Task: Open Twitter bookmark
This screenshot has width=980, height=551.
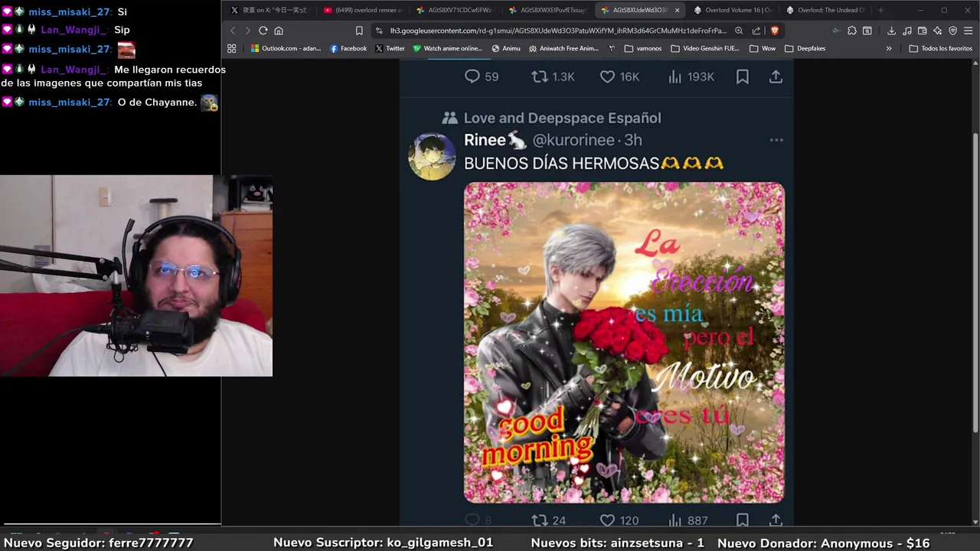Action: (x=390, y=48)
